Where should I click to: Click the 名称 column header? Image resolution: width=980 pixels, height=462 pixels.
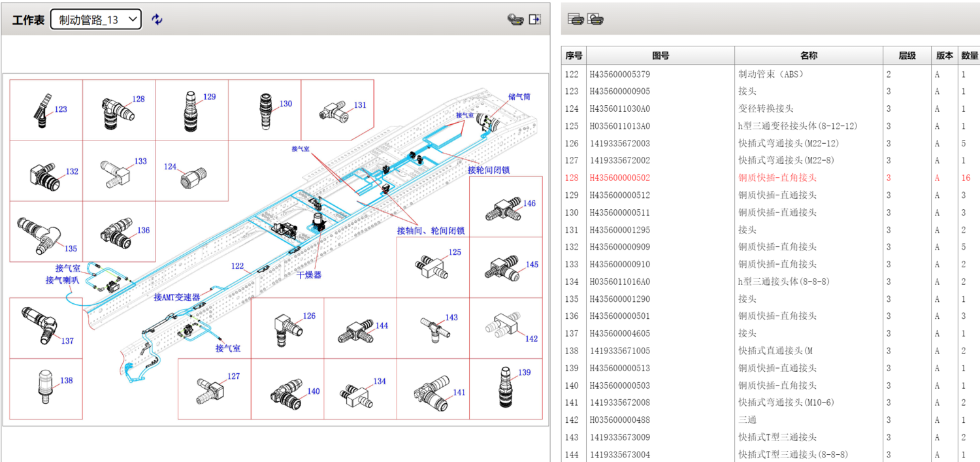pos(808,56)
